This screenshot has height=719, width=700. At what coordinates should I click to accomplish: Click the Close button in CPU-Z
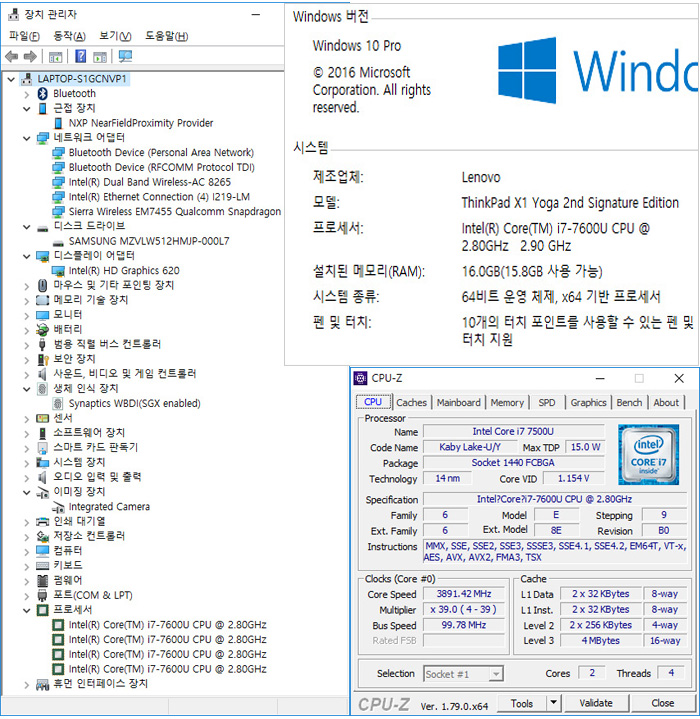coord(662,703)
